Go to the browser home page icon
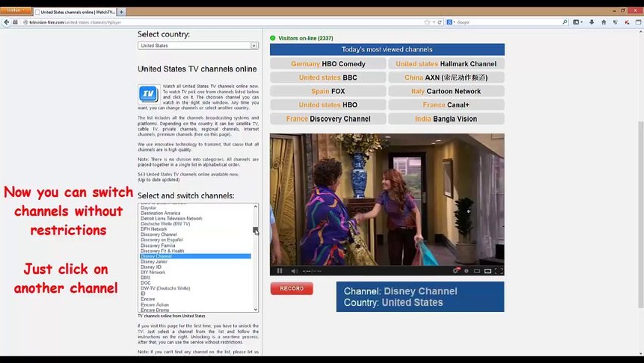Screen dimensions: 644x363 point(603,22)
